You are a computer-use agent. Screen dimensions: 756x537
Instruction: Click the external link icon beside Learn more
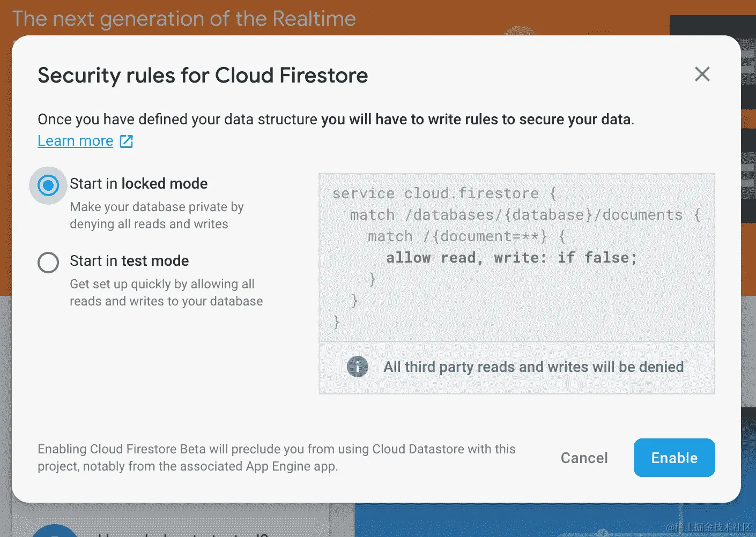pos(127,141)
